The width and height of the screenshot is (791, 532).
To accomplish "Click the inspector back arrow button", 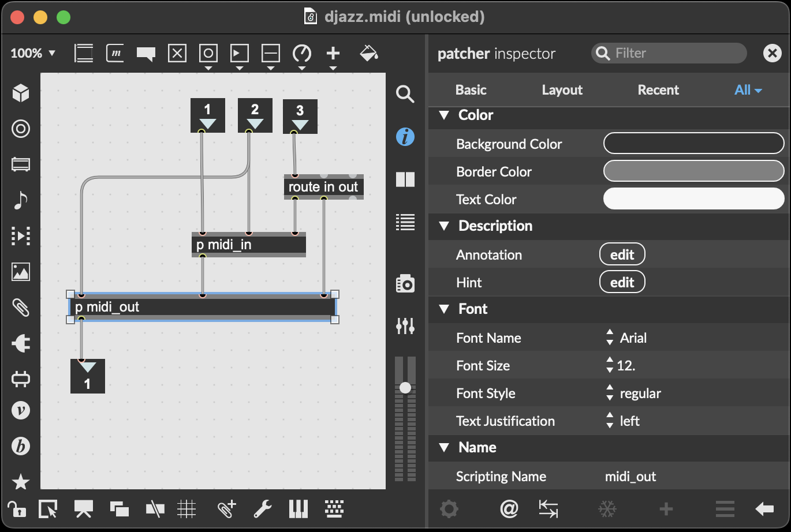I will click(x=764, y=508).
